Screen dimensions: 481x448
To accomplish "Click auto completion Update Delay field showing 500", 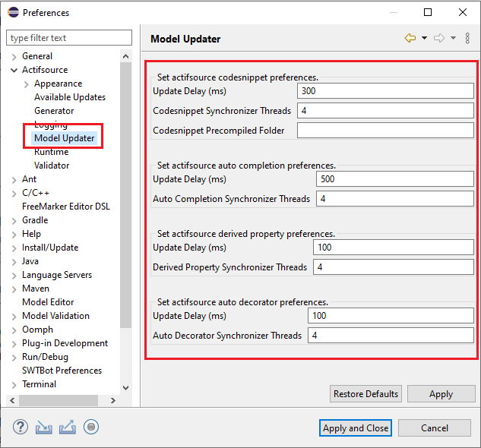I will point(395,178).
